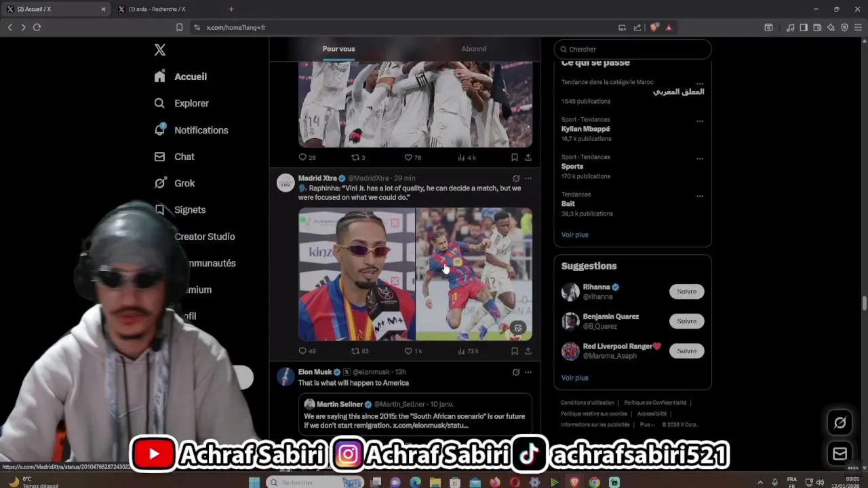Click the Windows taskbar Rechercher box

pyautogui.click(x=315, y=482)
